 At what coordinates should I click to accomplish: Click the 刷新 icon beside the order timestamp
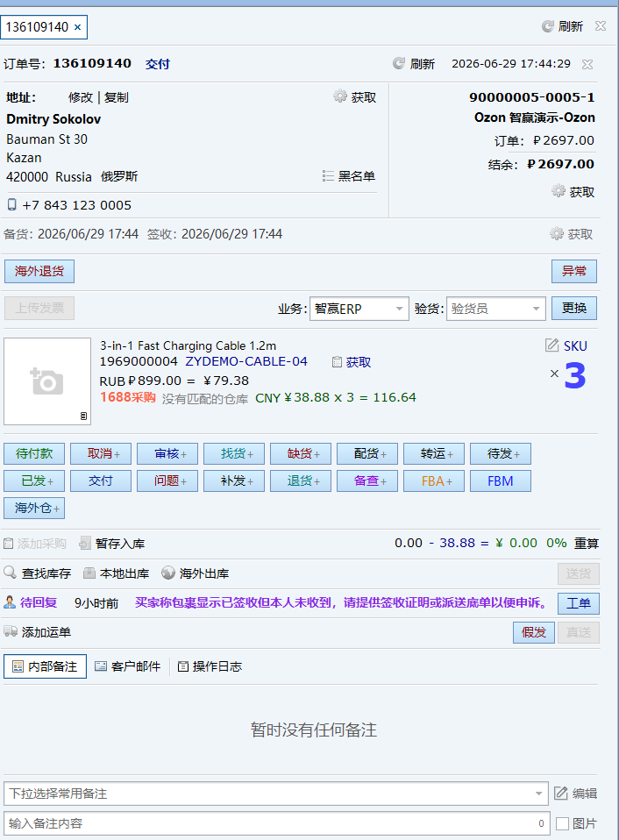pyautogui.click(x=398, y=64)
